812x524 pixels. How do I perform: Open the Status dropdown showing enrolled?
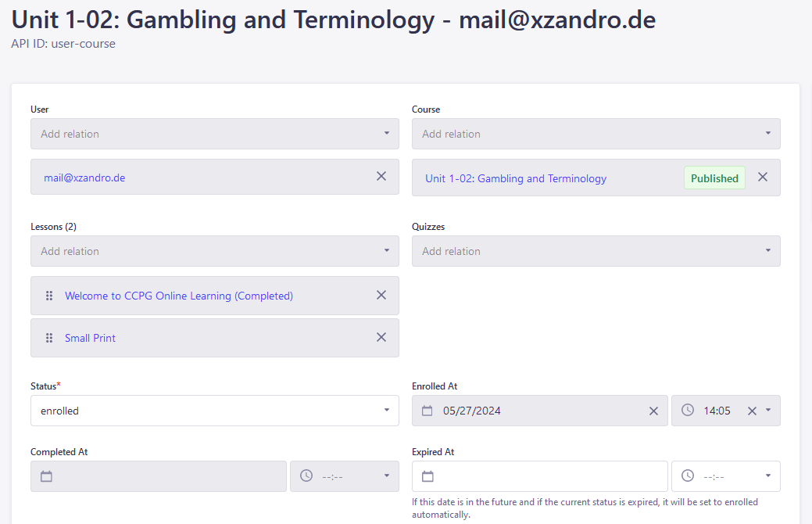pyautogui.click(x=215, y=411)
